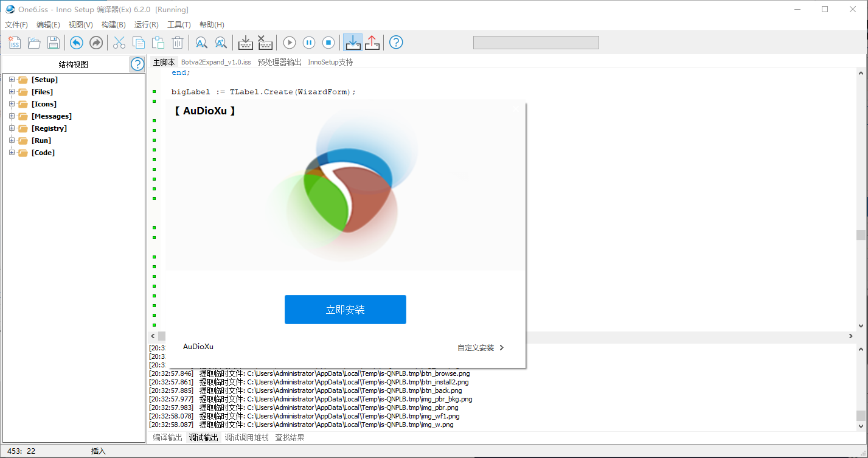Expand the [Setup] tree node
The width and height of the screenshot is (868, 458).
click(12, 80)
